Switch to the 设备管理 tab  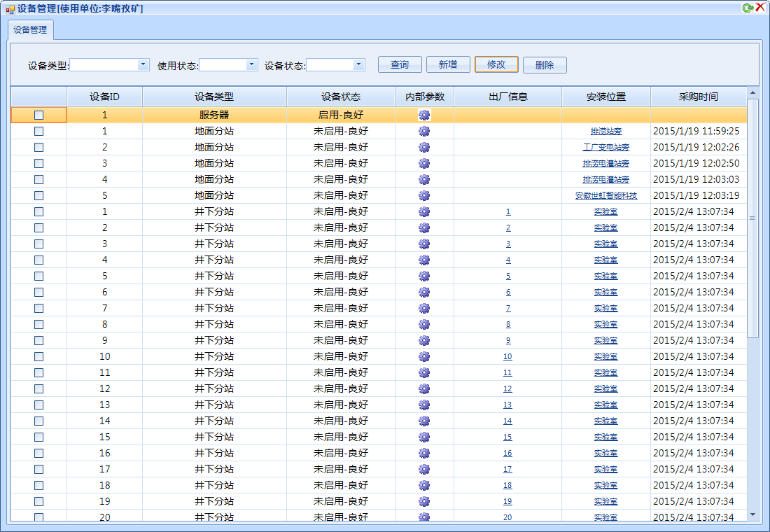(x=30, y=30)
